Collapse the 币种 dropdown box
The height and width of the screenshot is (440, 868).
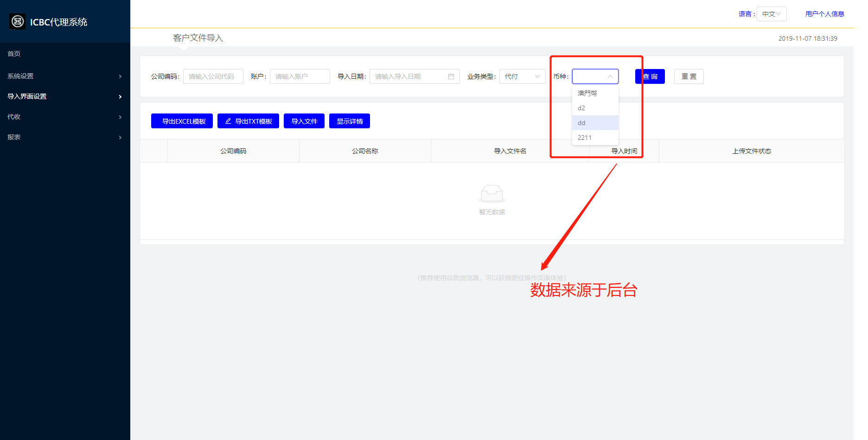coord(595,76)
